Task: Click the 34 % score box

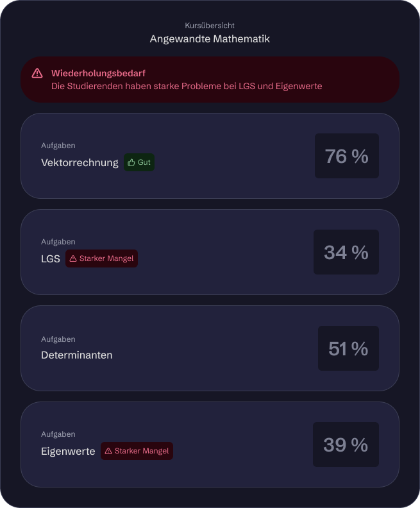Action: coord(346,252)
